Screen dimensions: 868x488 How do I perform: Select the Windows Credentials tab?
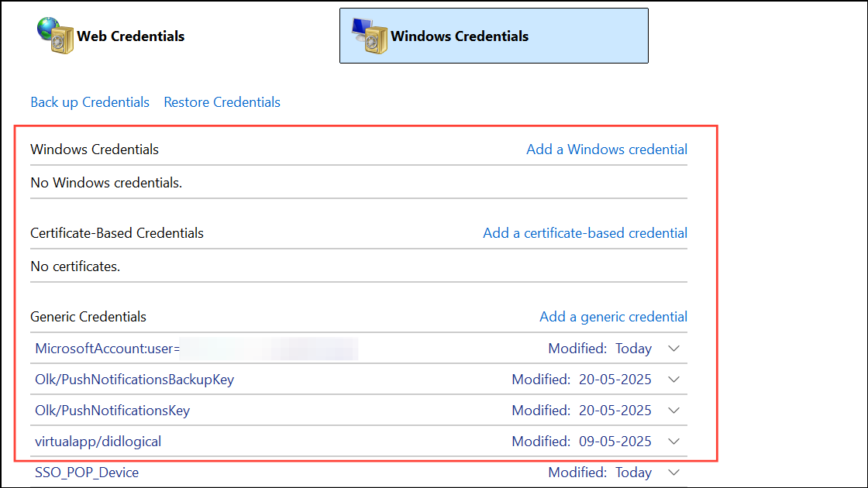(494, 36)
